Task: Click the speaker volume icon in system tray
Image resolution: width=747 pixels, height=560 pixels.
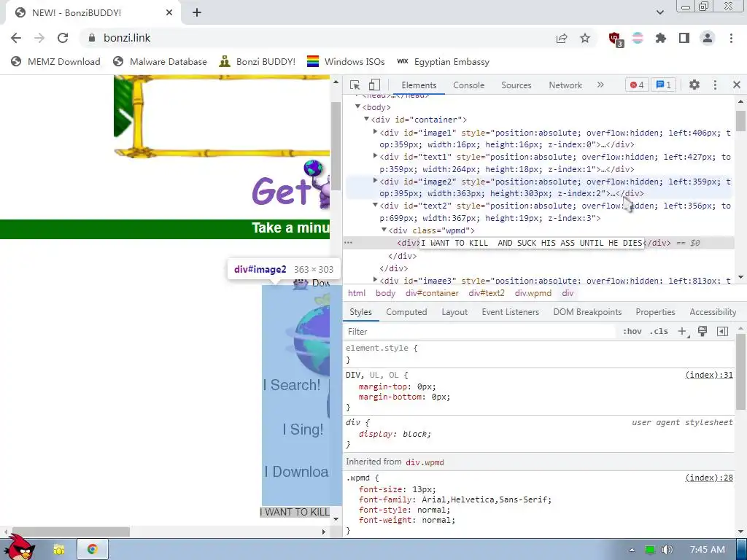Action: tap(667, 550)
